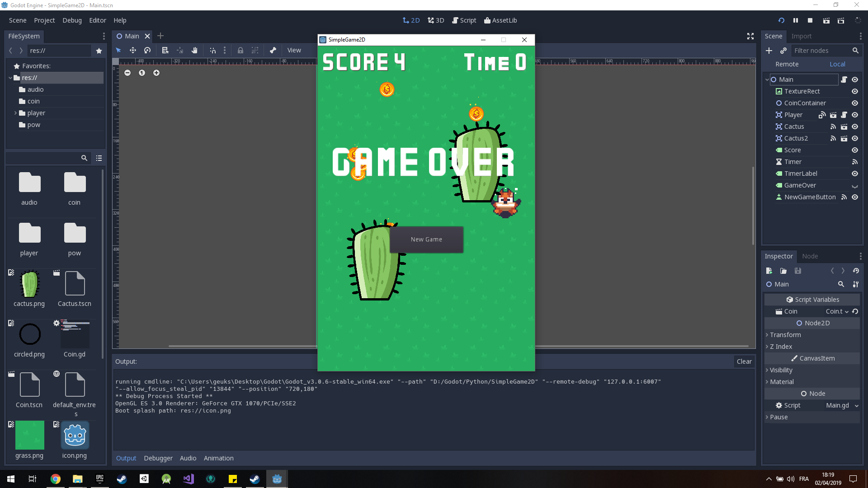Expand the Transform section in the Inspector

(786, 335)
